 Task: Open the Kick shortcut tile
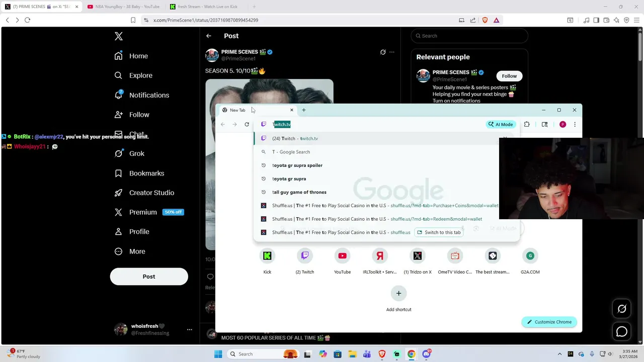coord(267,261)
